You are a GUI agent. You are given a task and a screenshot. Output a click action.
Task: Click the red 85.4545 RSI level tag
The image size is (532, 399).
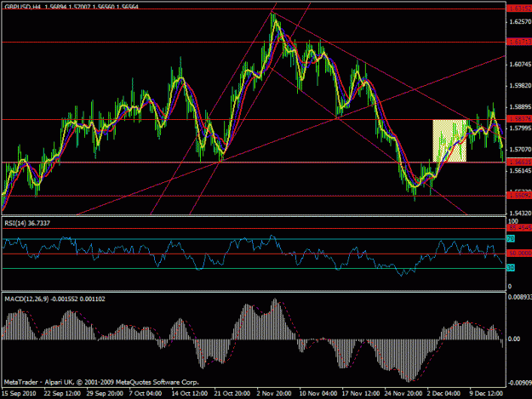tap(518, 228)
